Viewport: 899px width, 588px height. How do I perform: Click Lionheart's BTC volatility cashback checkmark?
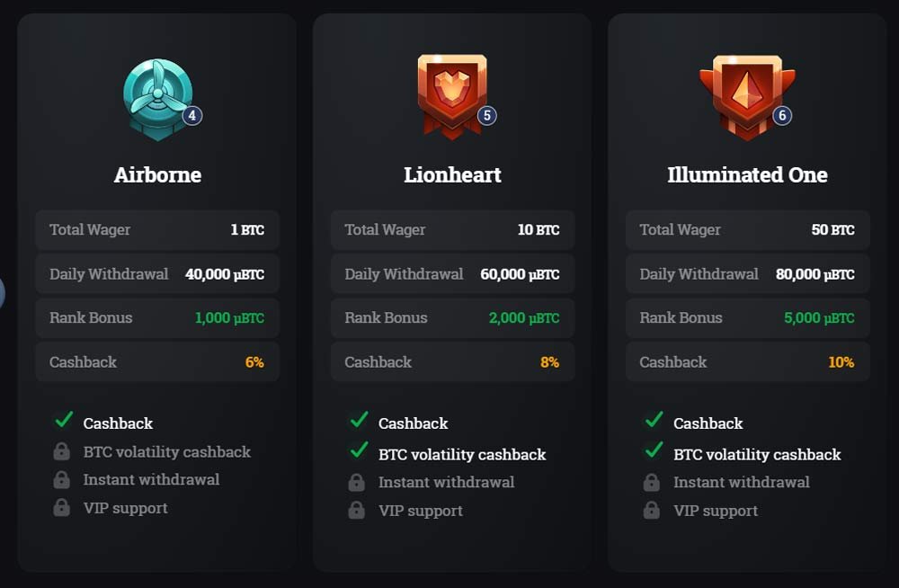point(359,450)
